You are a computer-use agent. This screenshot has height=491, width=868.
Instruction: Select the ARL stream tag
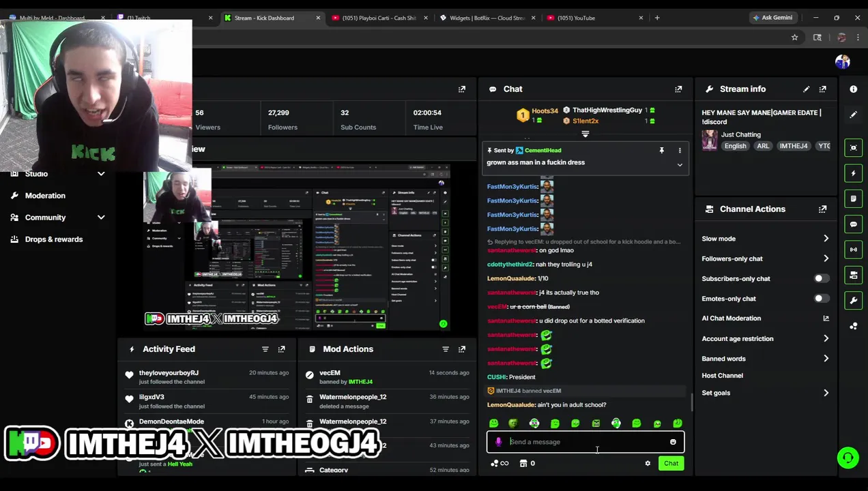point(763,146)
